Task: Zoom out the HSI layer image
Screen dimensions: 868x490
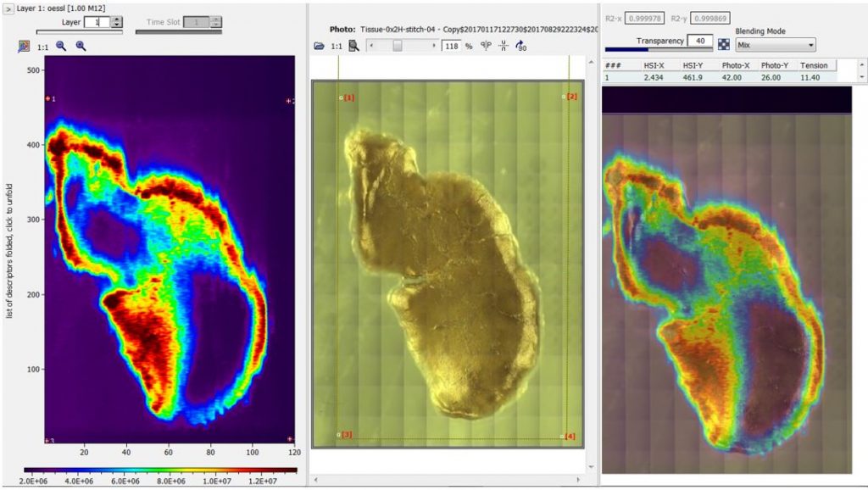Action: [61, 47]
